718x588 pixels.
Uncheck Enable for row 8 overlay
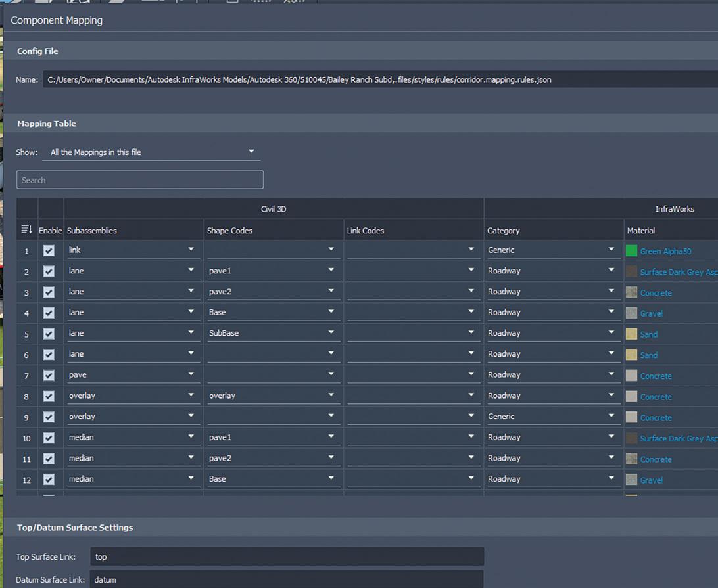[49, 396]
